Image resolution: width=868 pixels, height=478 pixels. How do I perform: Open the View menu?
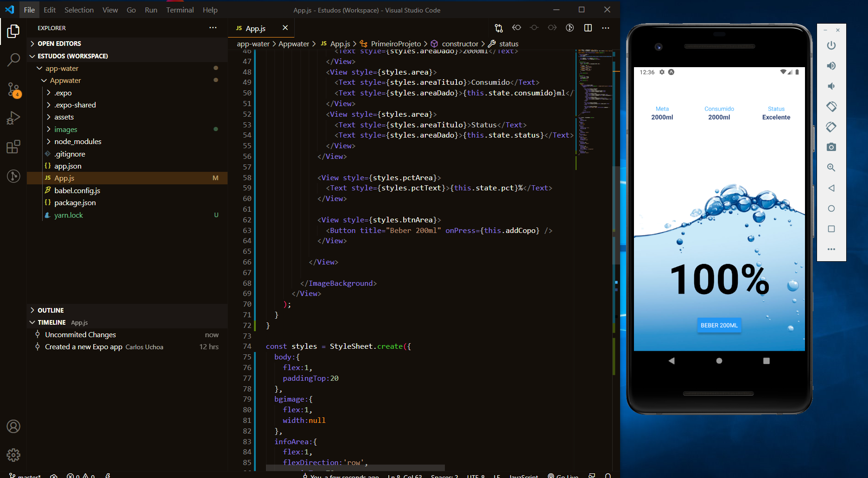point(110,10)
